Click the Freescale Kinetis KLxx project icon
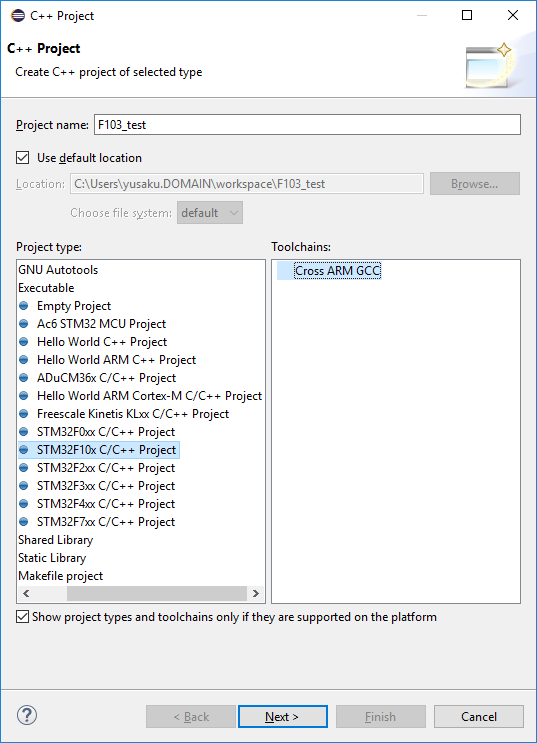 coord(24,414)
